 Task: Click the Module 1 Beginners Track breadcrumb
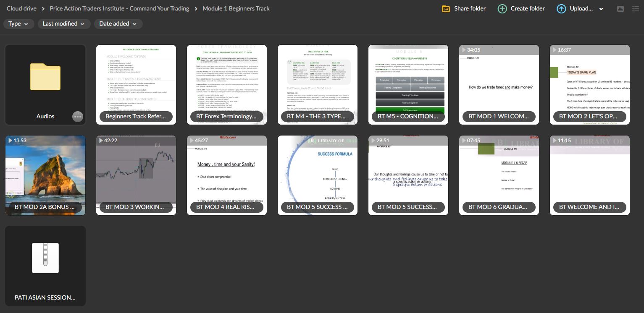[236, 8]
